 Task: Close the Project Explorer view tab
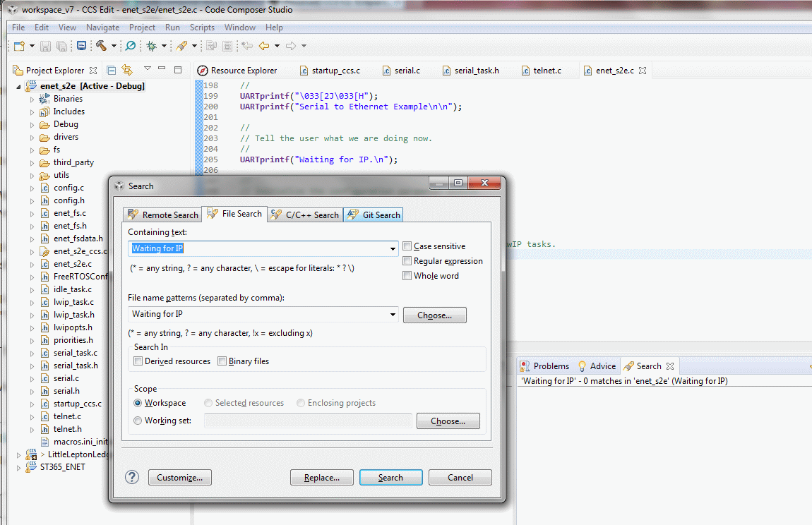click(x=93, y=71)
